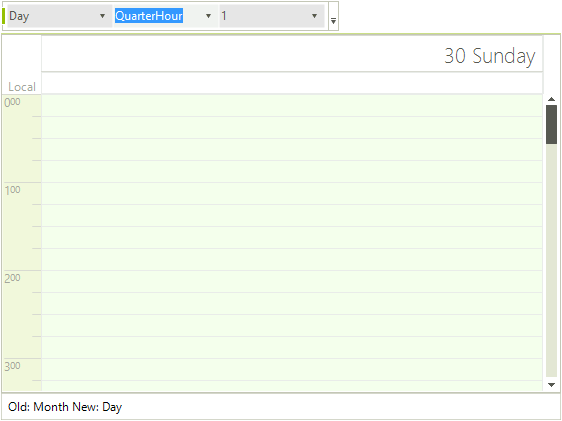This screenshot has height=421, width=562.
Task: Click the toolbar grip handle
Action: pyautogui.click(x=4, y=16)
